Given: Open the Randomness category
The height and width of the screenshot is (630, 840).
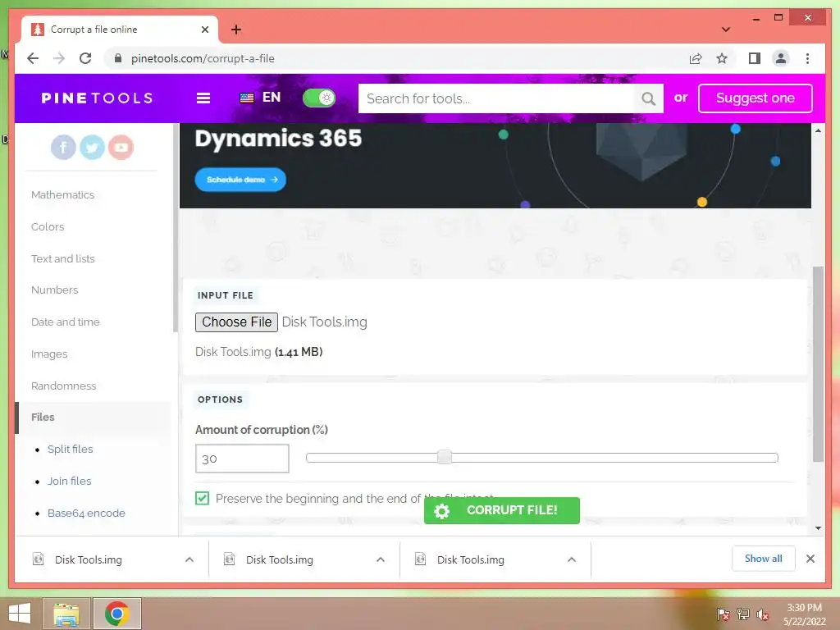Looking at the screenshot, I should click(63, 386).
